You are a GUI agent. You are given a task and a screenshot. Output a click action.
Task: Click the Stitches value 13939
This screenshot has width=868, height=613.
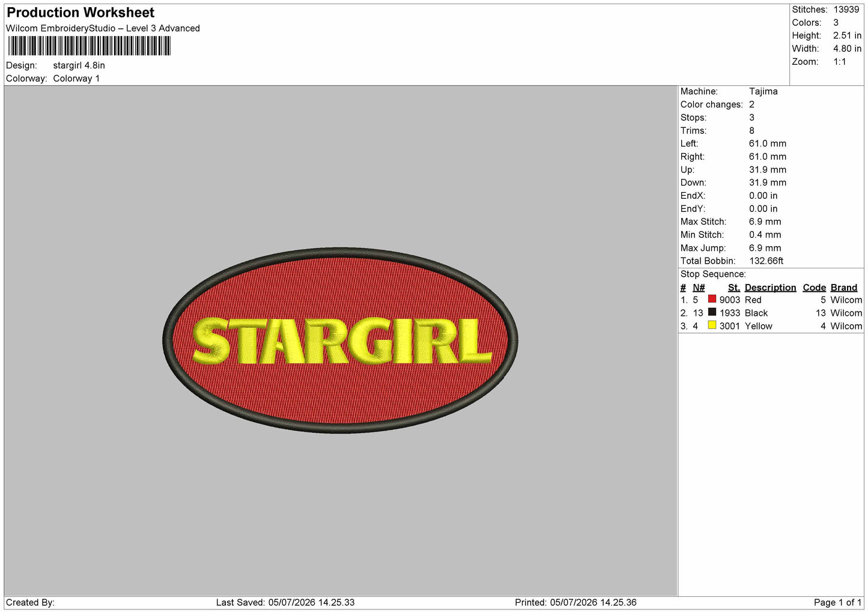tap(846, 10)
